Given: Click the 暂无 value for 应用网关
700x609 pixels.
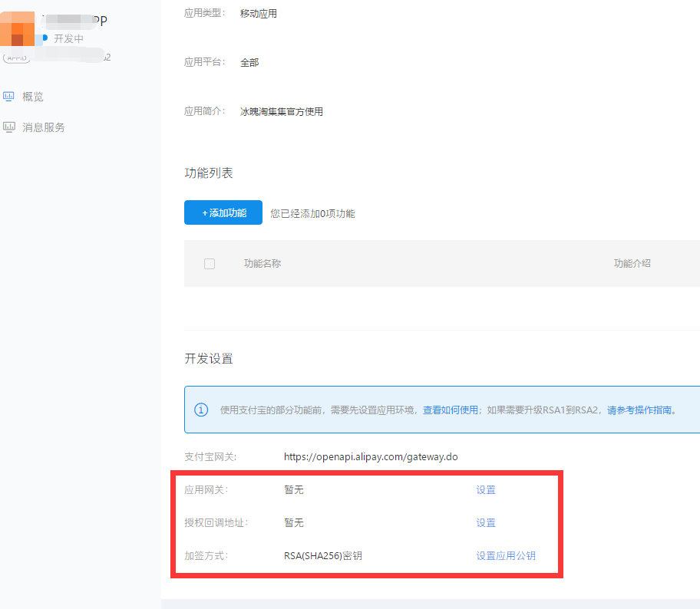Looking at the screenshot, I should pos(294,489).
